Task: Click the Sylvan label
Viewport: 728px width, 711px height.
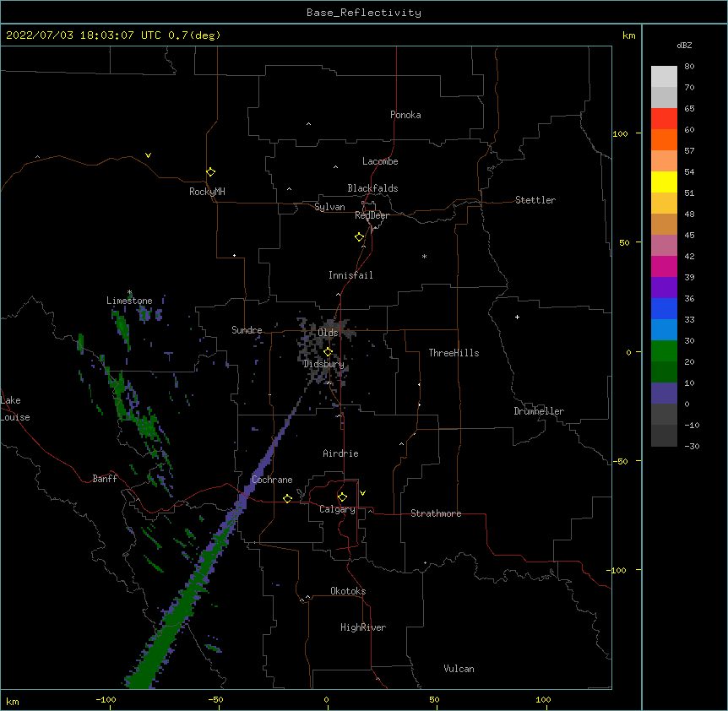Action: click(329, 207)
